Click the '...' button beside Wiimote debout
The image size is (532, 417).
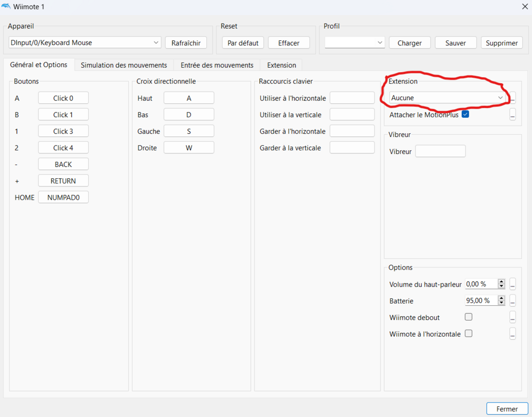point(513,317)
